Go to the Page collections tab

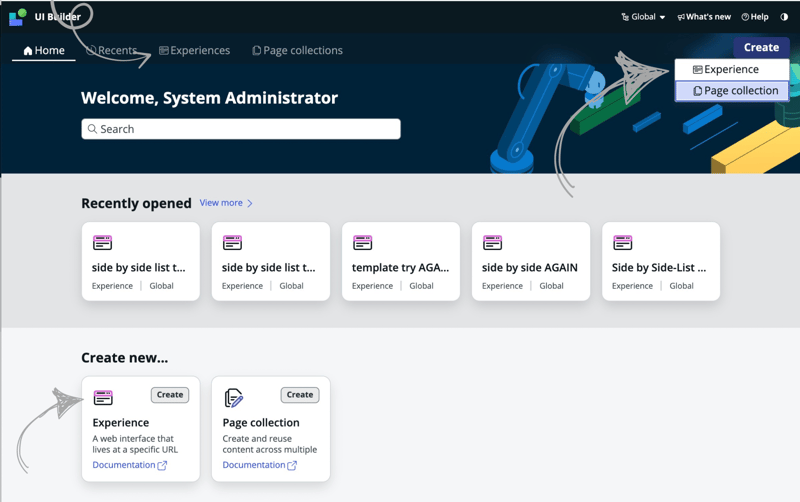tap(297, 51)
